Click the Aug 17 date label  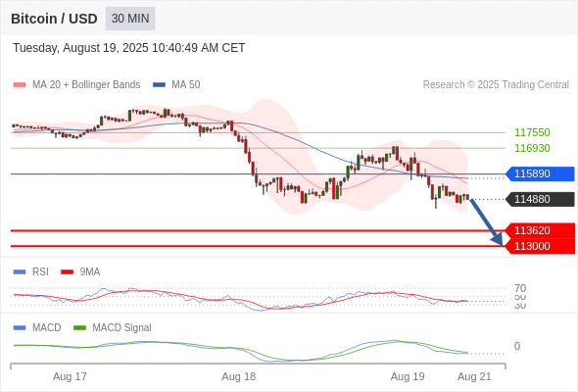point(70,376)
